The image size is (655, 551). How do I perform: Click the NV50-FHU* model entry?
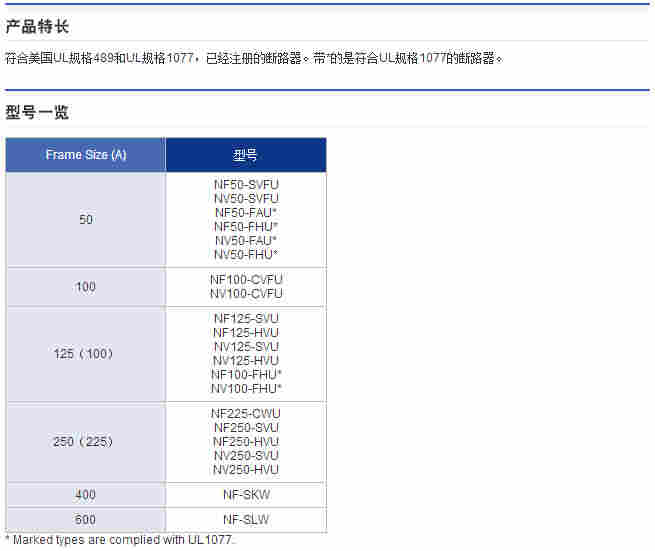click(246, 255)
